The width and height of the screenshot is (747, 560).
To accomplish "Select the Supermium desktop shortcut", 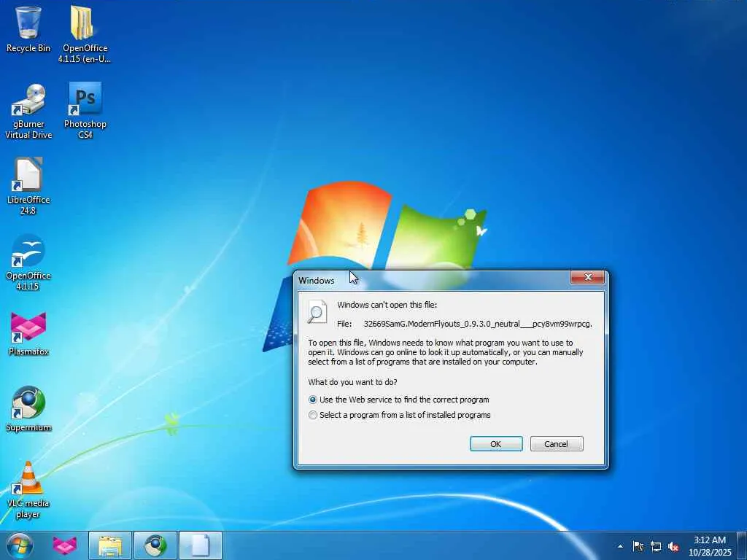I will [x=28, y=408].
